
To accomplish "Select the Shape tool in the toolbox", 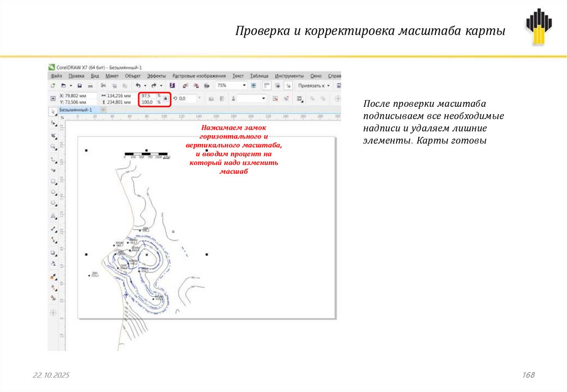I will click(x=53, y=123).
